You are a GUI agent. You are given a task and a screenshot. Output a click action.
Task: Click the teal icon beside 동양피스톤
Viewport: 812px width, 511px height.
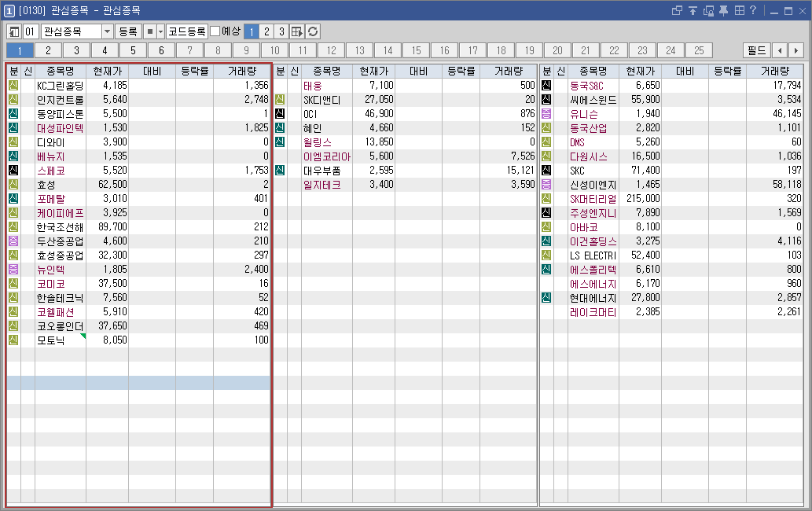click(13, 113)
